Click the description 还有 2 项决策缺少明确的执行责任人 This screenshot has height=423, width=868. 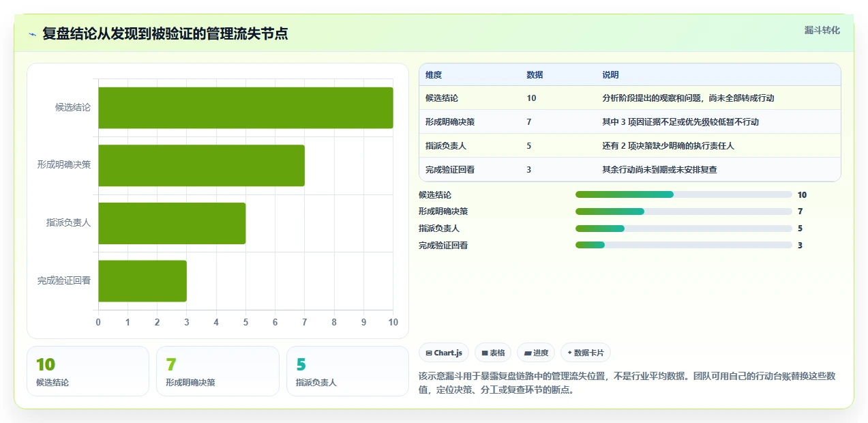tap(668, 146)
